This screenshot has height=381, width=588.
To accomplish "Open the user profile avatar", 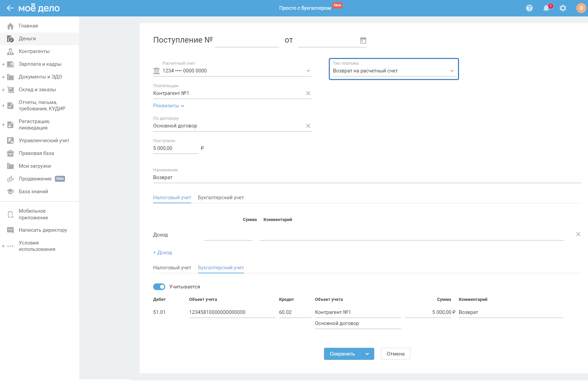I will pyautogui.click(x=581, y=8).
